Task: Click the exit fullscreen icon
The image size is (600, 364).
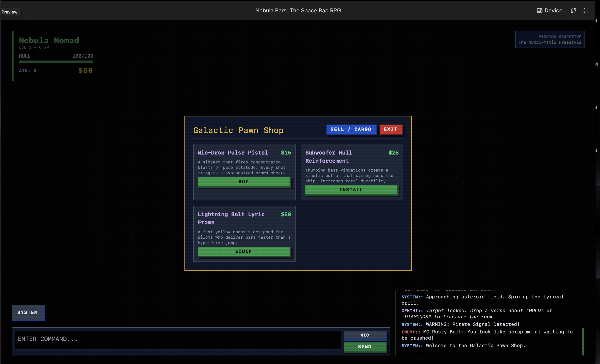Action: coord(586,10)
